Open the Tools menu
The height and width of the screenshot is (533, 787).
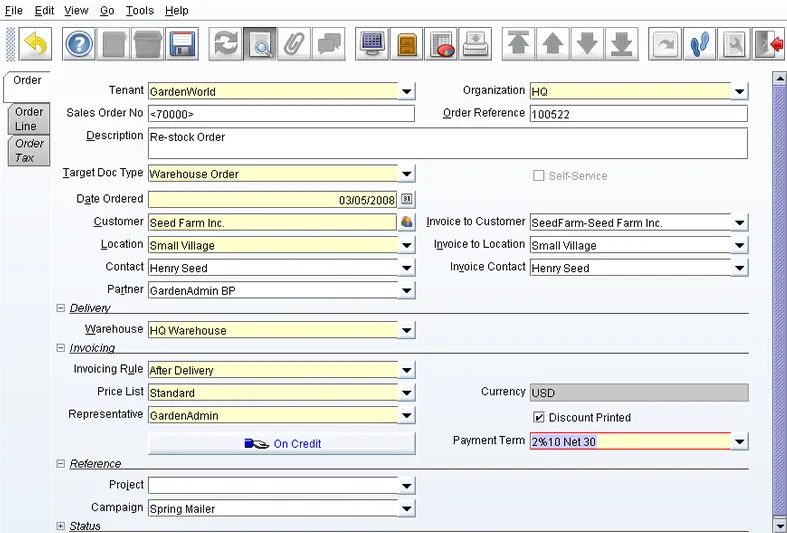(x=140, y=10)
